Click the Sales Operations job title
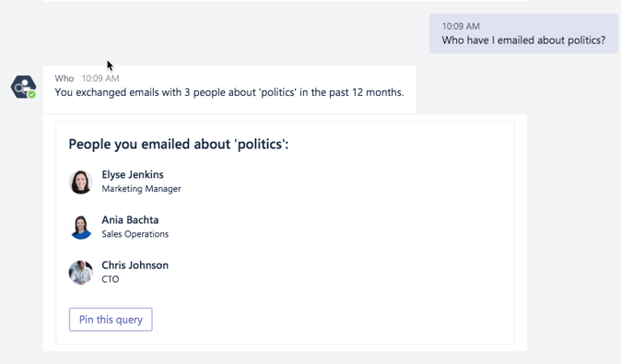The image size is (621, 364). point(135,234)
